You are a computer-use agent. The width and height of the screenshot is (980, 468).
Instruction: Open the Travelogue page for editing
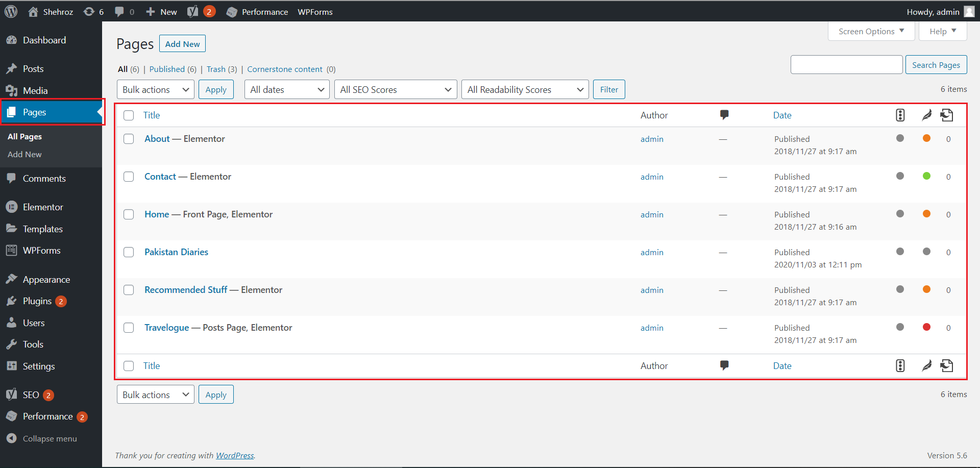(166, 327)
